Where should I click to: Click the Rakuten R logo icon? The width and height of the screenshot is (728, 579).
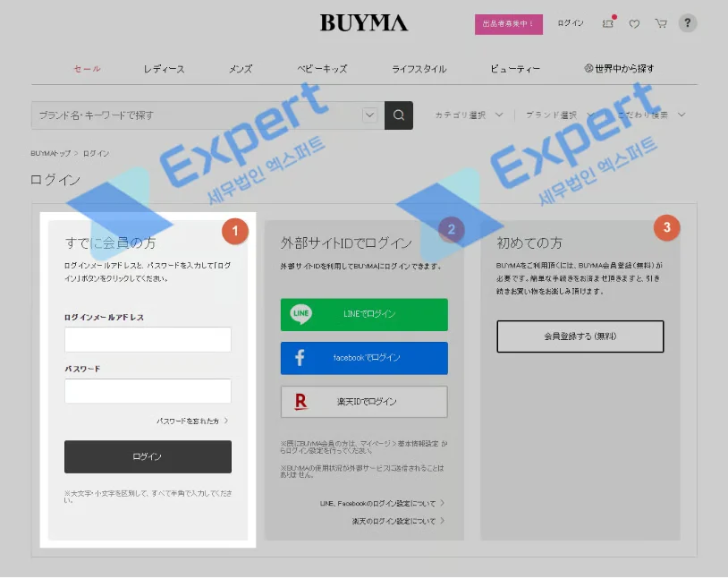[x=301, y=402]
